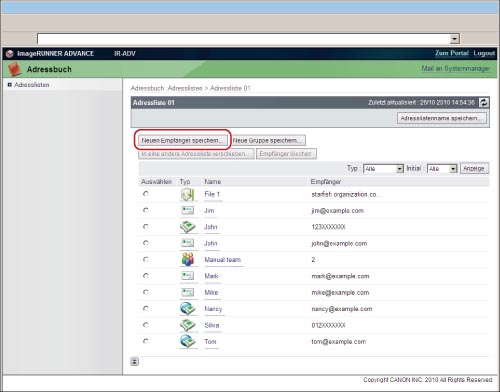Click the nancy@example.com recipient text
This screenshot has height=392, width=500.
coord(342,309)
